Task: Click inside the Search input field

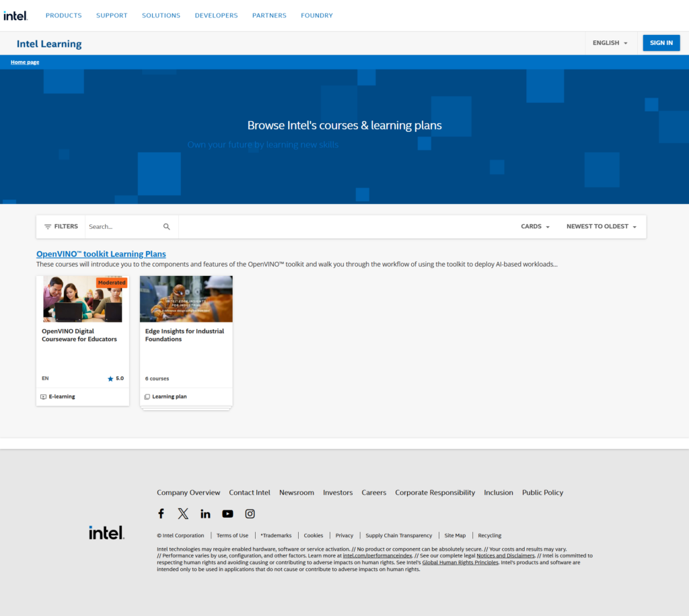Action: [x=121, y=226]
